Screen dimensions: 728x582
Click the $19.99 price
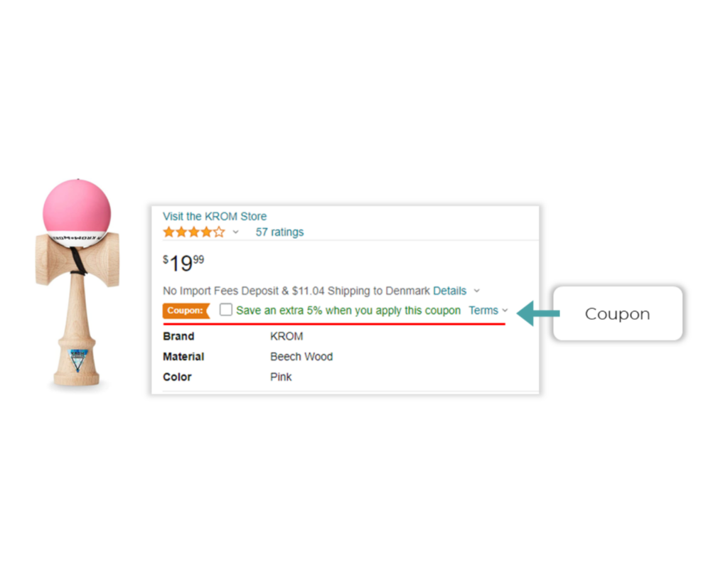tap(182, 263)
